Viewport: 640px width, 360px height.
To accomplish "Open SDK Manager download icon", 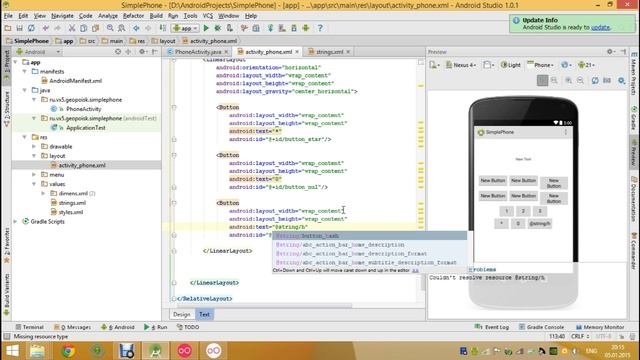I will tap(294, 28).
